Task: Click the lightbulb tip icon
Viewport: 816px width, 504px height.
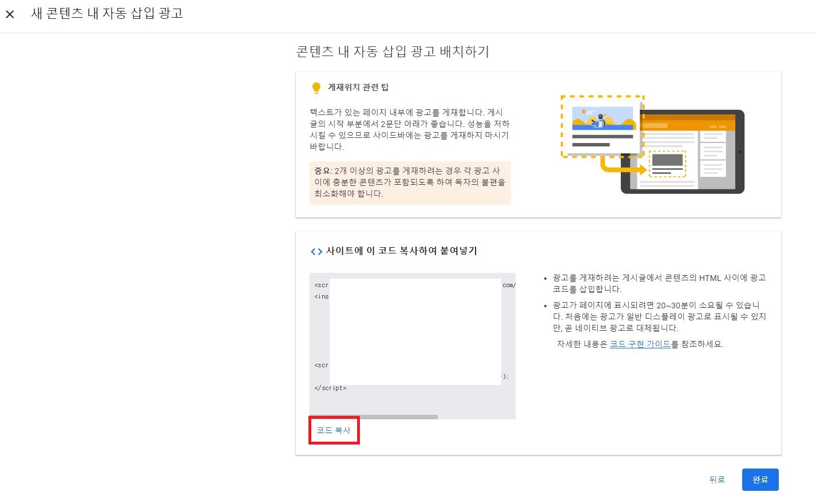Action: [316, 88]
